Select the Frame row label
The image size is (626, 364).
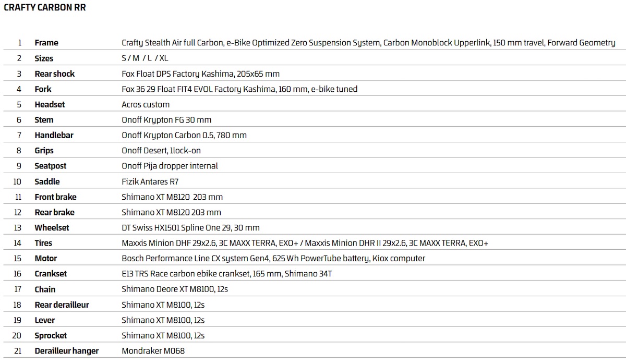[x=46, y=43]
